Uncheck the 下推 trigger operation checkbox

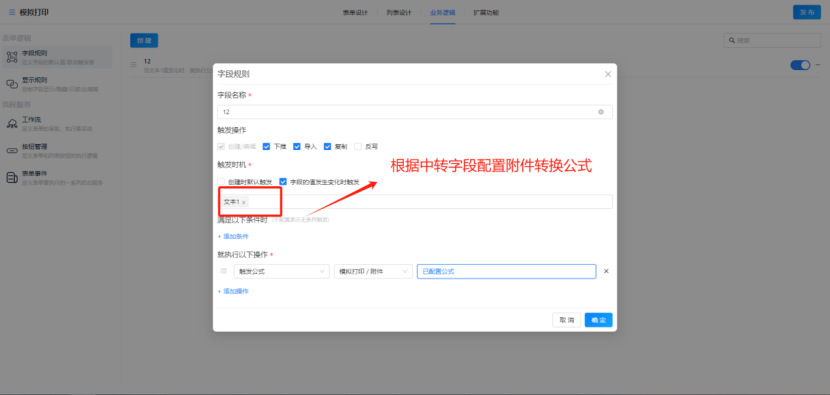pos(266,147)
